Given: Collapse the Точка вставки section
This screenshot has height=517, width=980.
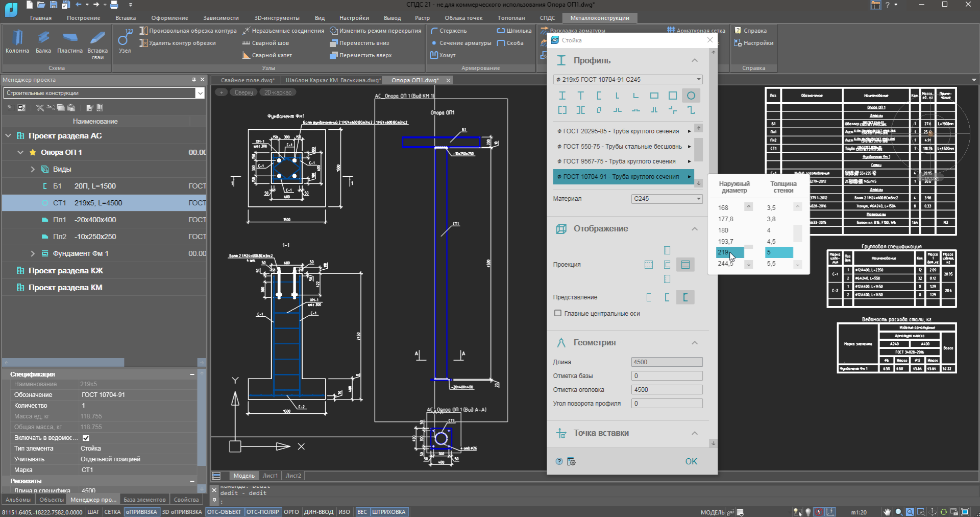Looking at the screenshot, I should (x=695, y=433).
